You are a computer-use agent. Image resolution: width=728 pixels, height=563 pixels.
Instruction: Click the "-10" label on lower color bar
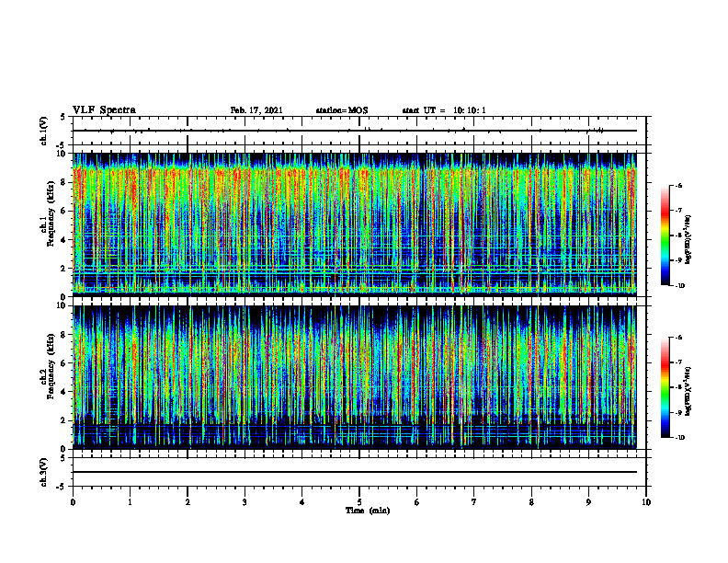click(x=678, y=438)
